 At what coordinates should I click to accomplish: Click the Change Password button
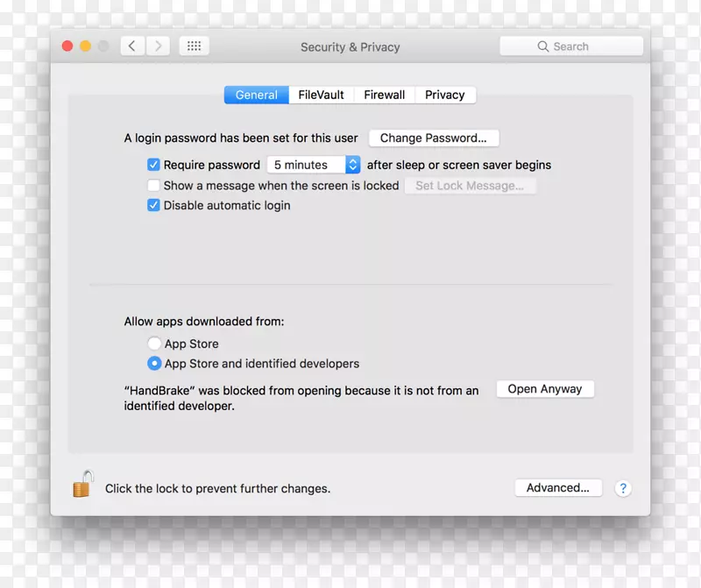(433, 138)
